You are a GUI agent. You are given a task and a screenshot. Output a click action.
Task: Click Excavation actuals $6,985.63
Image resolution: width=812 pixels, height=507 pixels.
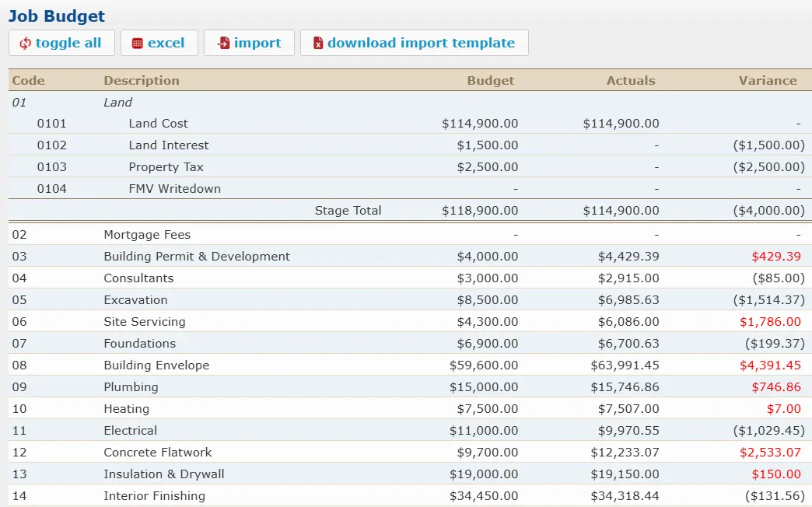click(x=628, y=299)
